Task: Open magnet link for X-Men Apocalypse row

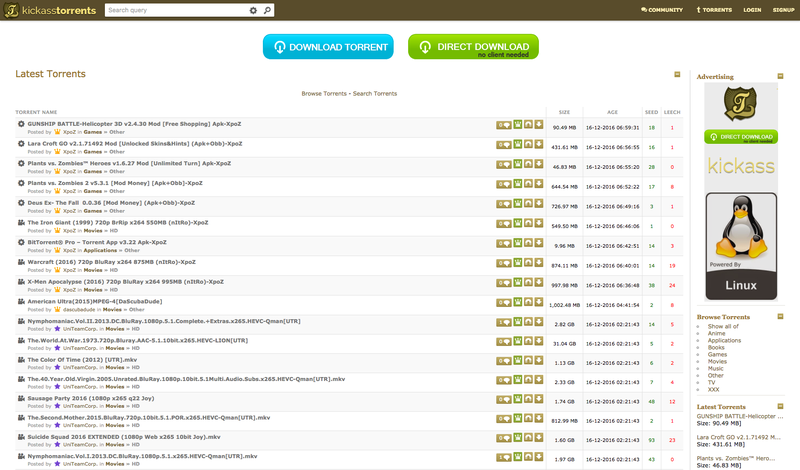Action: click(529, 283)
